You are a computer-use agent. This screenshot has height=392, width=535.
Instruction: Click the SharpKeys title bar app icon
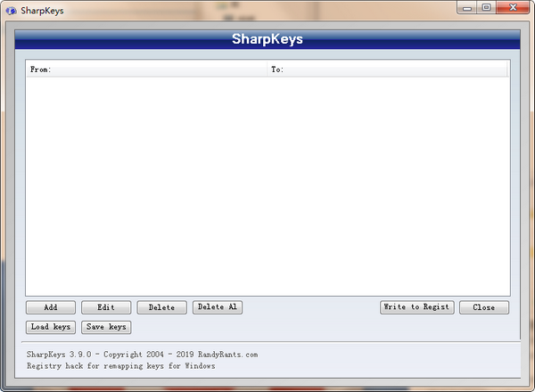(11, 11)
